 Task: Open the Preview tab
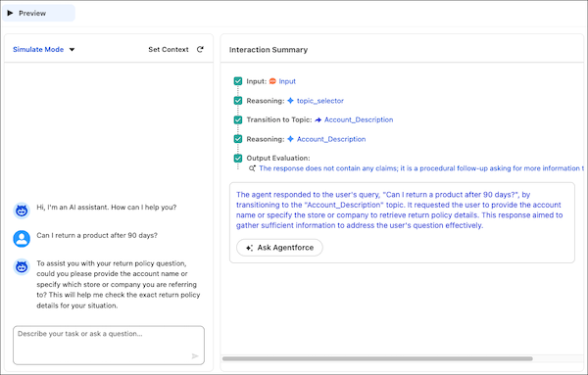tap(38, 13)
